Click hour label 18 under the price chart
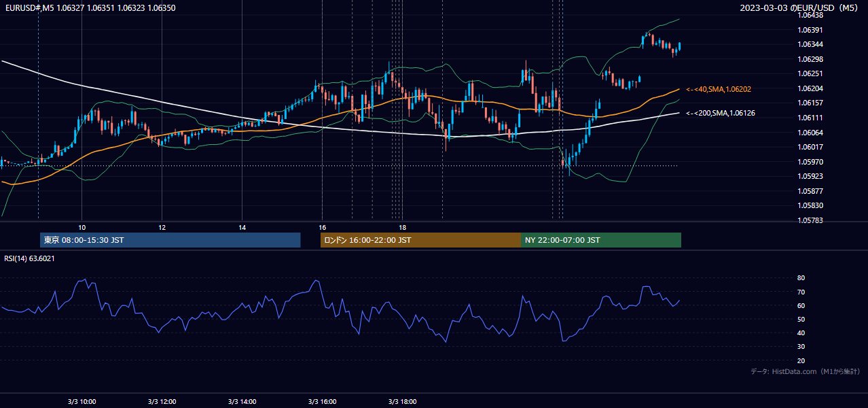Image resolution: width=868 pixels, height=408 pixels. [x=402, y=227]
